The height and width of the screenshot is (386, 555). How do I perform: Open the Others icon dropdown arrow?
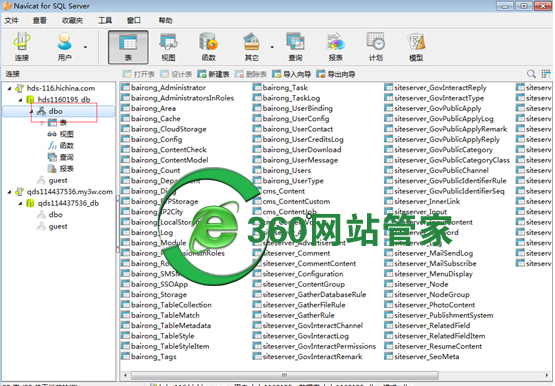coord(272,47)
